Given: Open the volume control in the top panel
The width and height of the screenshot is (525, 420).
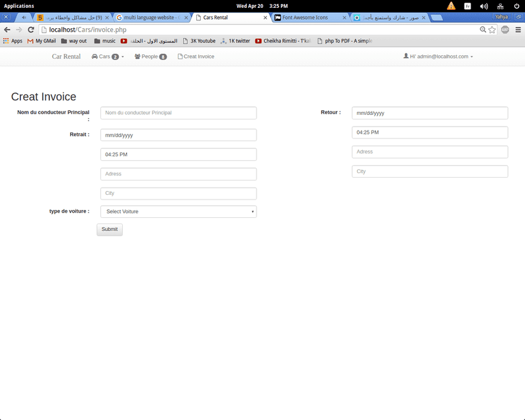Looking at the screenshot, I should [x=484, y=6].
